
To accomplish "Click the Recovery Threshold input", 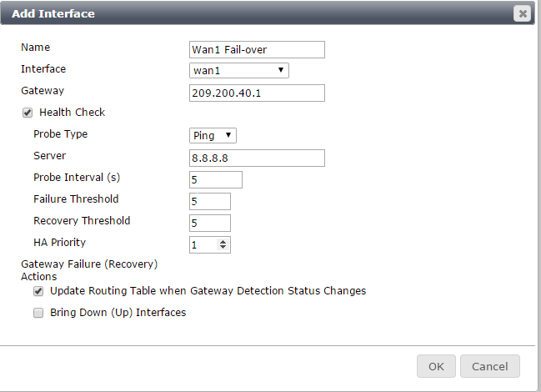I will (x=210, y=223).
